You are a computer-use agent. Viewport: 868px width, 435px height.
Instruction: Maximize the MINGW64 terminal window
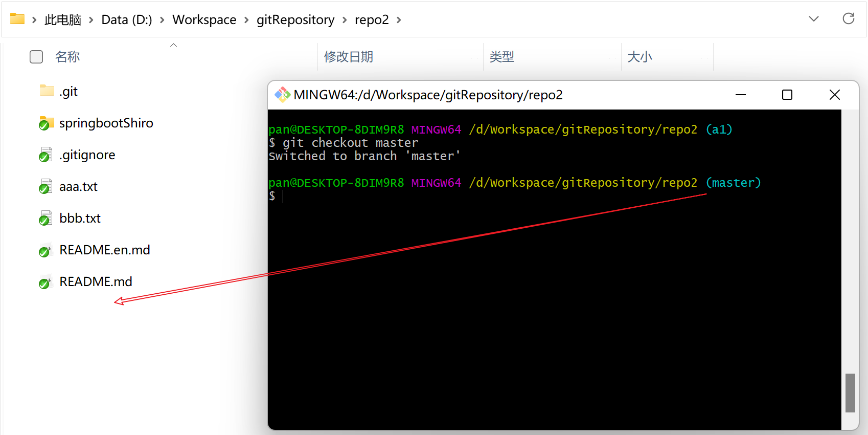(x=787, y=95)
